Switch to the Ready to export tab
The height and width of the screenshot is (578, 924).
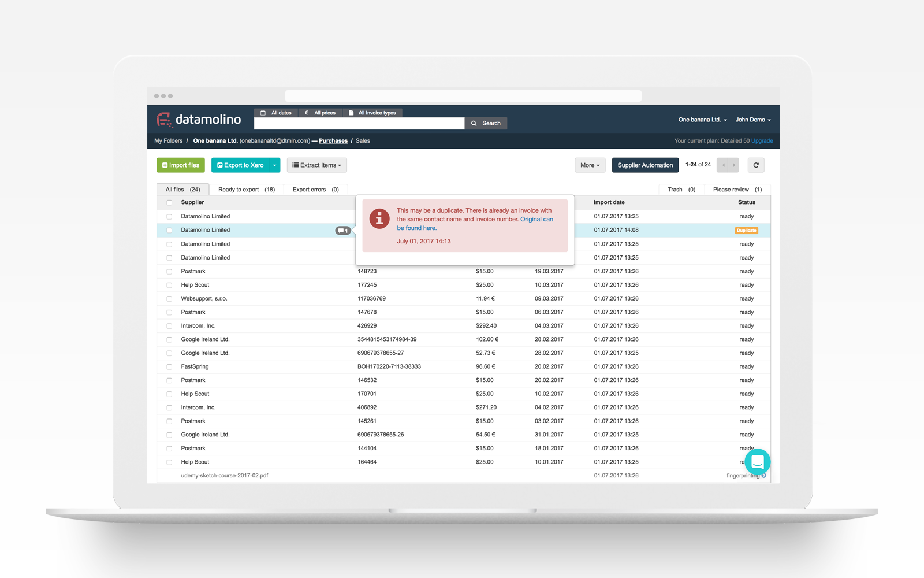click(x=247, y=190)
